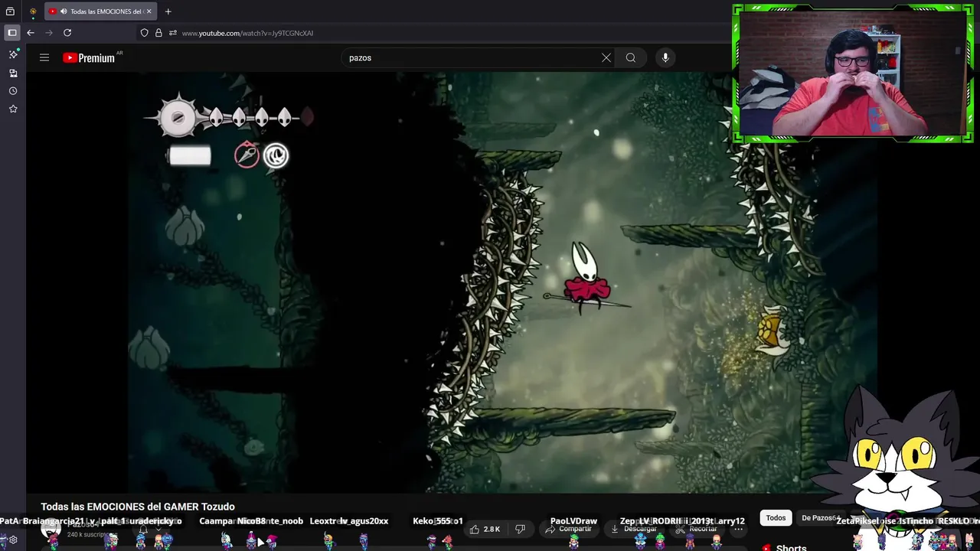Close the YouTube tab
The height and width of the screenshot is (551, 980).
149,11
